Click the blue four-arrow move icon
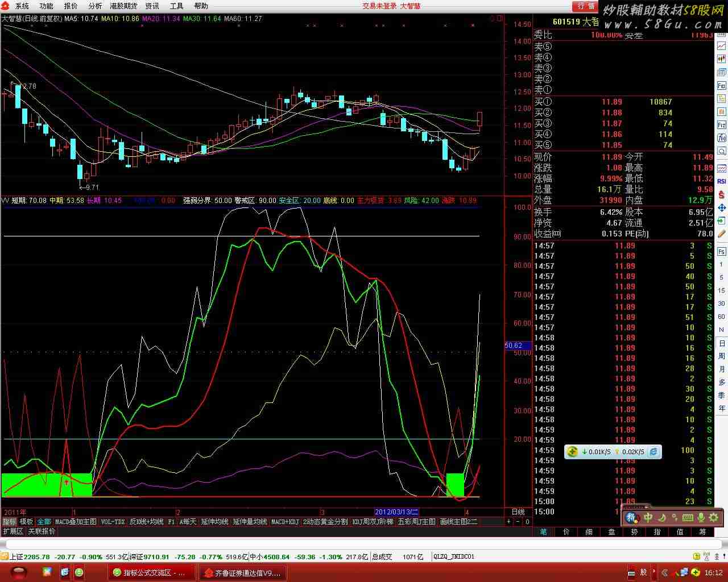This screenshot has height=582, width=728. tap(721, 207)
